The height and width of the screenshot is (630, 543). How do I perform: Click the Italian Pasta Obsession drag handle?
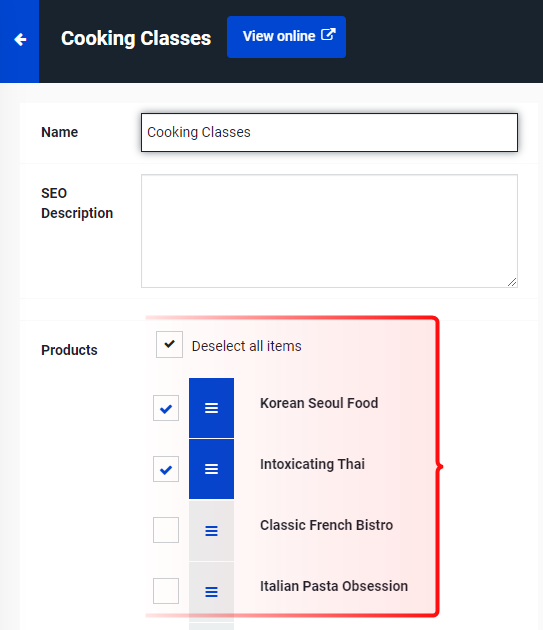coord(211,591)
